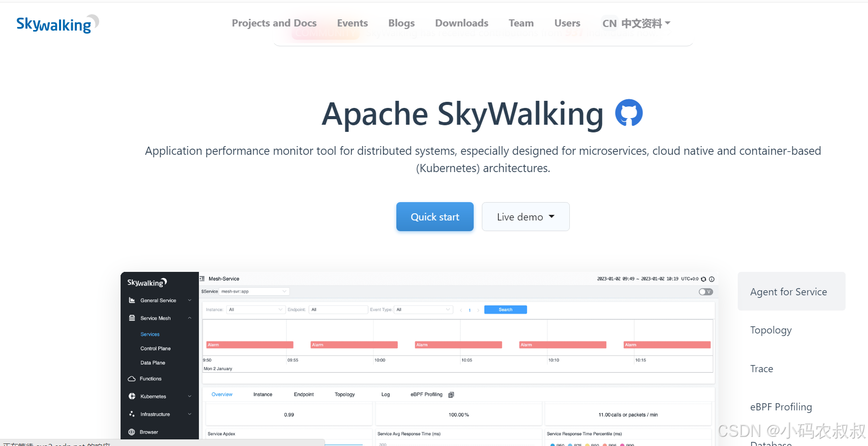Open the Downloads page
The image size is (868, 446).
[x=461, y=23]
